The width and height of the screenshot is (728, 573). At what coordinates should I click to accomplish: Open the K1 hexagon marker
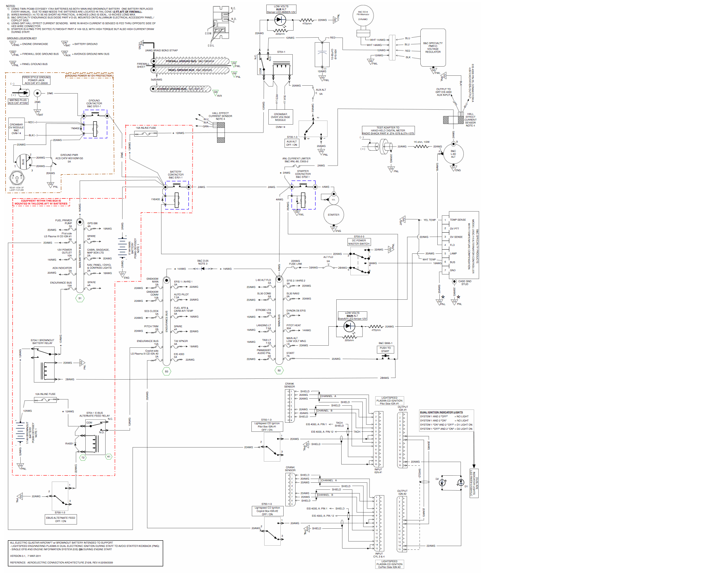point(108,457)
